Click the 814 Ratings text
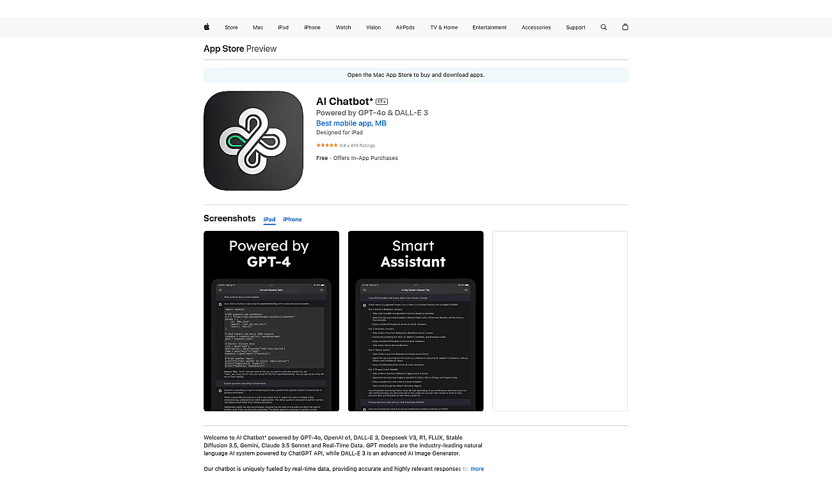Viewport: 832px width, 504px height. click(x=363, y=145)
